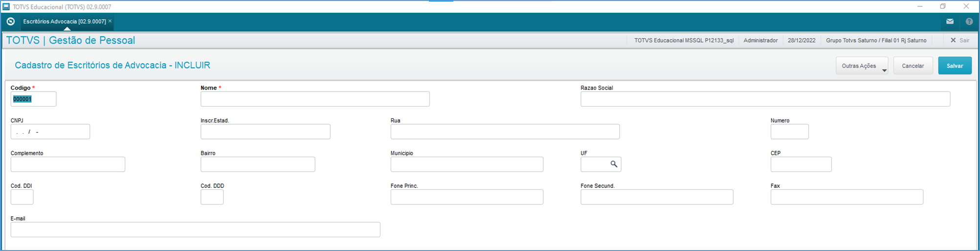
Task: Click the Cancelar button
Action: 913,66
